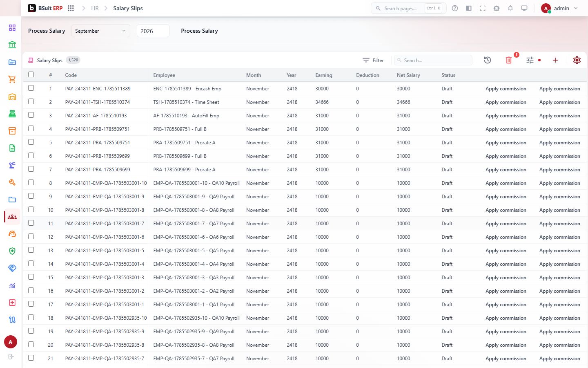This screenshot has width=588, height=368.
Task: Check the box for row PAY-241811-TSH-1785510374
Action: pyautogui.click(x=31, y=101)
